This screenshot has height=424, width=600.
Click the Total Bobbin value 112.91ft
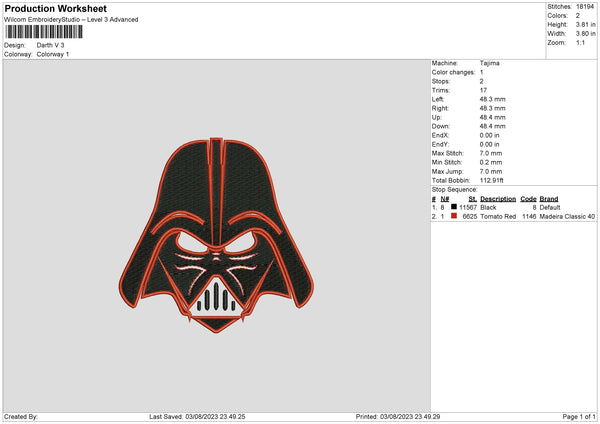(x=497, y=179)
